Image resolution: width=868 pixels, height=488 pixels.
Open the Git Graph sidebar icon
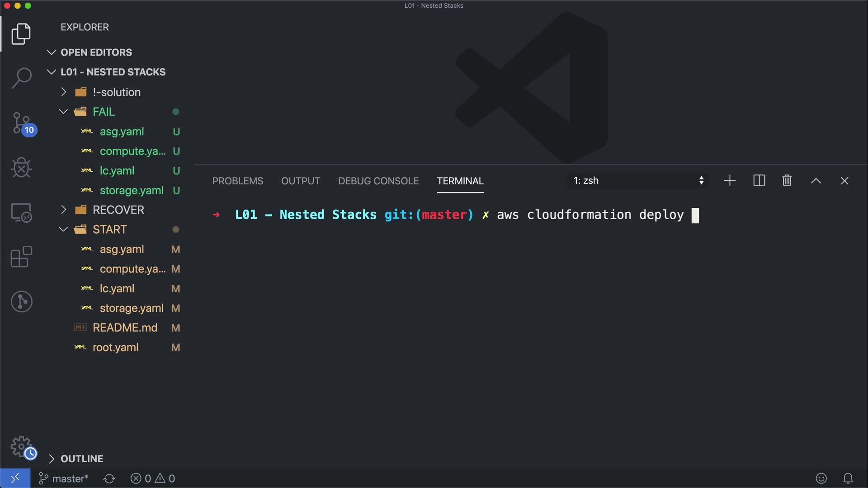[x=21, y=301]
